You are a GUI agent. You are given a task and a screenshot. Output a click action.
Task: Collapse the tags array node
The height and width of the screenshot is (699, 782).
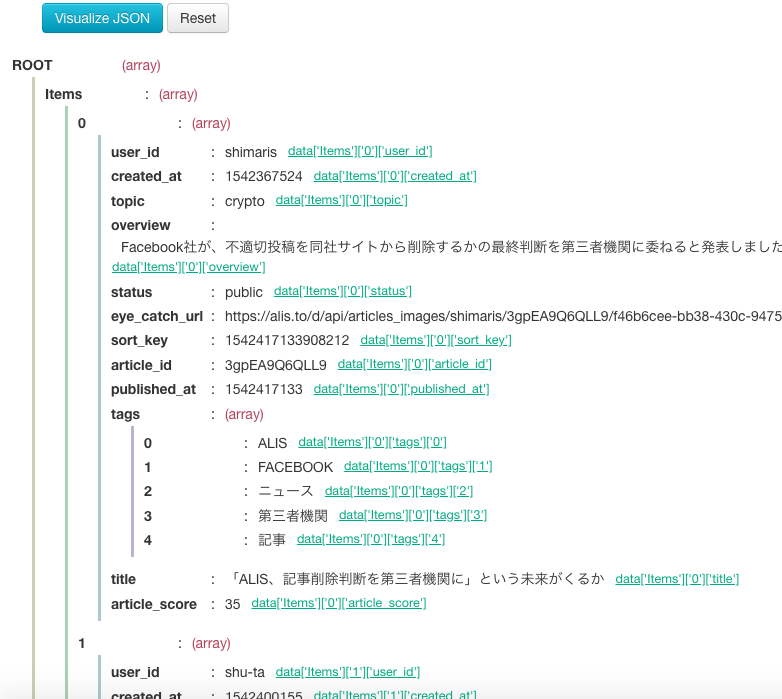(125, 414)
